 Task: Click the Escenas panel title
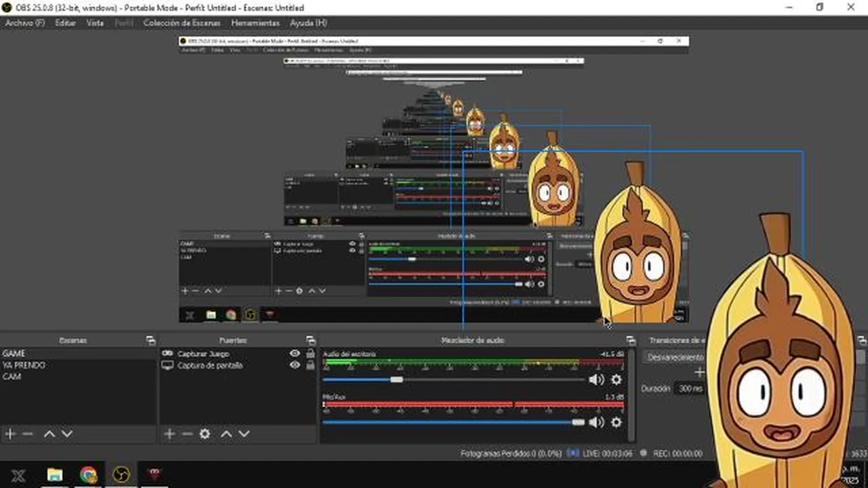pos(73,340)
